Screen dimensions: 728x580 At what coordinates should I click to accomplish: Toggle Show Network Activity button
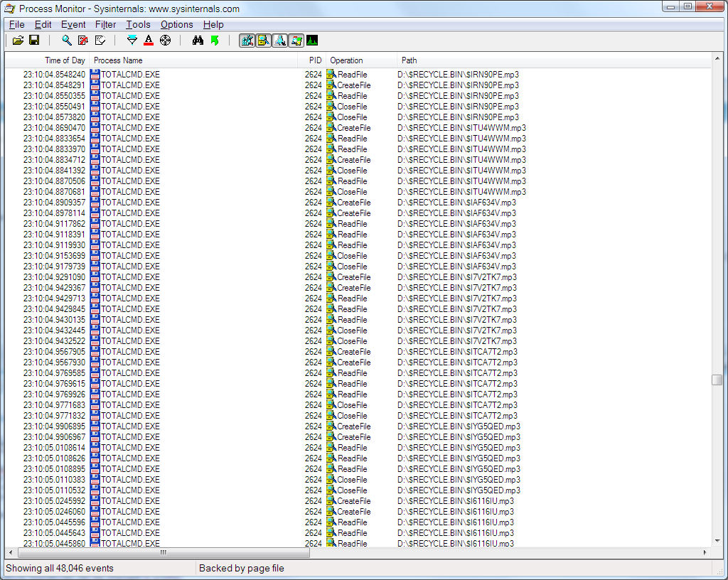pyautogui.click(x=279, y=41)
